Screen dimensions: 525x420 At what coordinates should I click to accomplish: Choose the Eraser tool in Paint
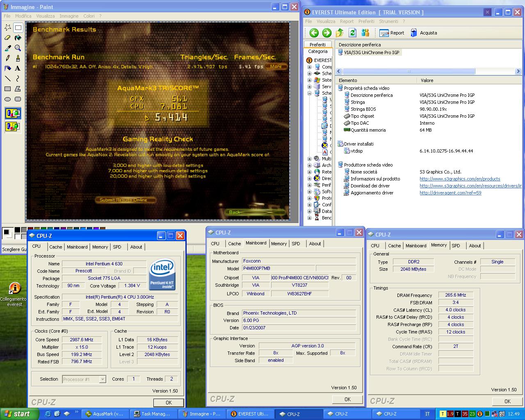click(7, 38)
